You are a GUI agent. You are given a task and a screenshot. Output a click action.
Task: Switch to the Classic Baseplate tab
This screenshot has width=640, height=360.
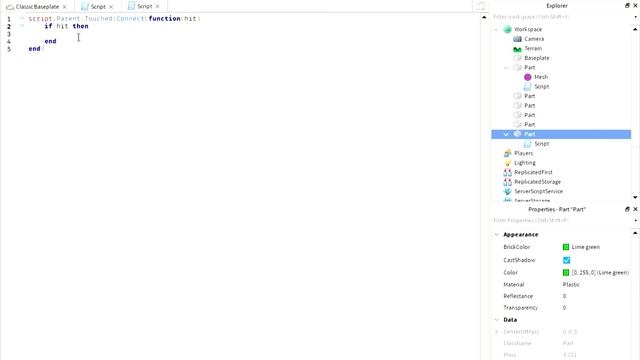click(37, 7)
